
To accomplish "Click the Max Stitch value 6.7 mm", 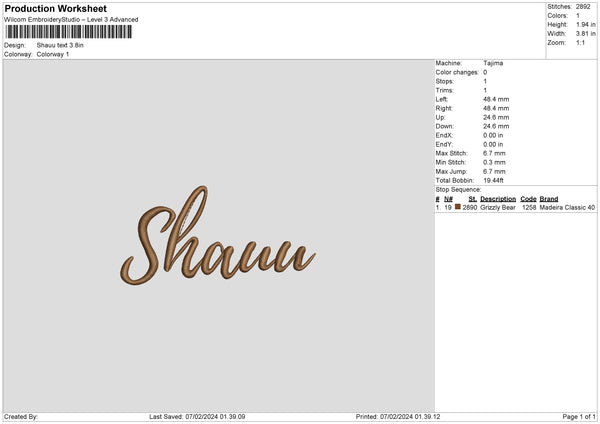I will pyautogui.click(x=494, y=153).
